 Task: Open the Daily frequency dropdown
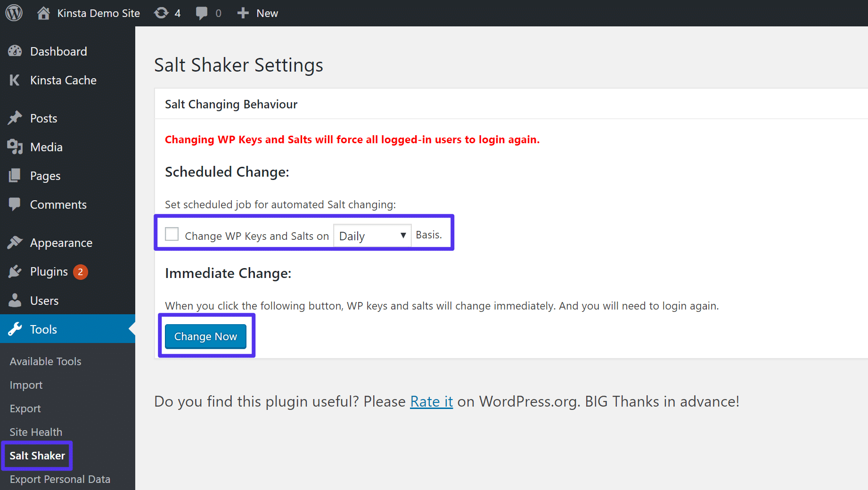click(x=372, y=235)
